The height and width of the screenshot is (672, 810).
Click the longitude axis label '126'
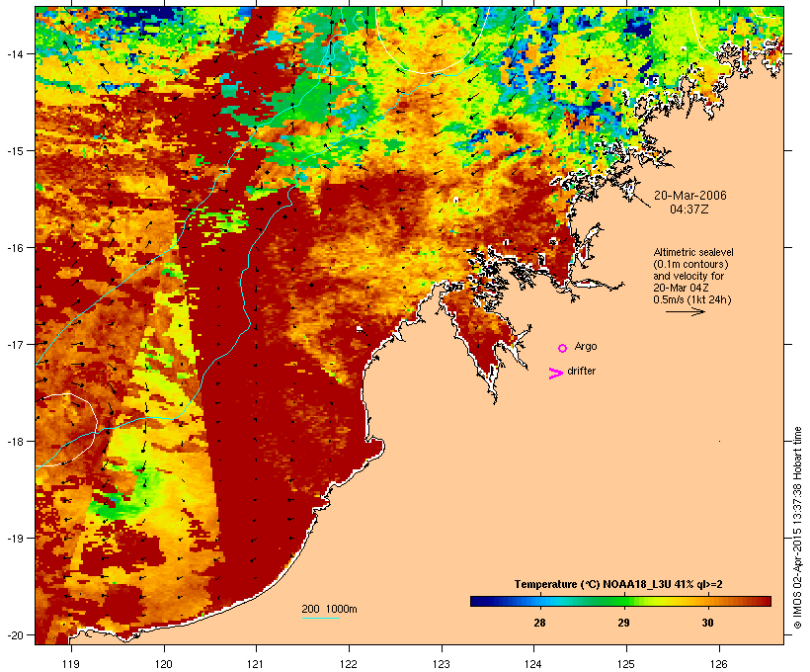click(719, 664)
